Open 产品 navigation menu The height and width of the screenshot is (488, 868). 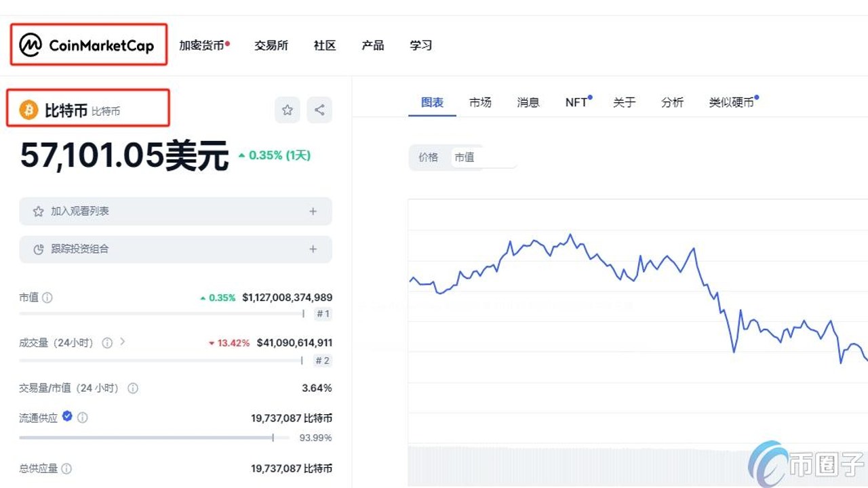pyautogui.click(x=373, y=45)
